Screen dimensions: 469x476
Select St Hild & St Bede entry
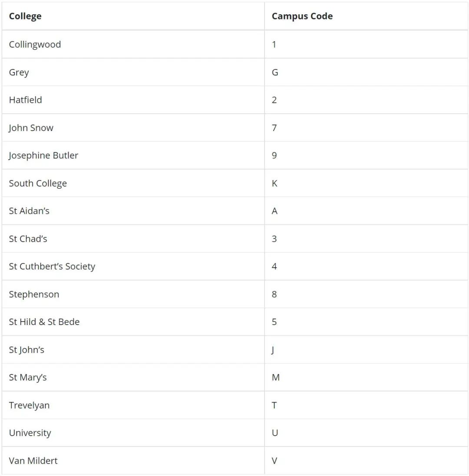(44, 322)
